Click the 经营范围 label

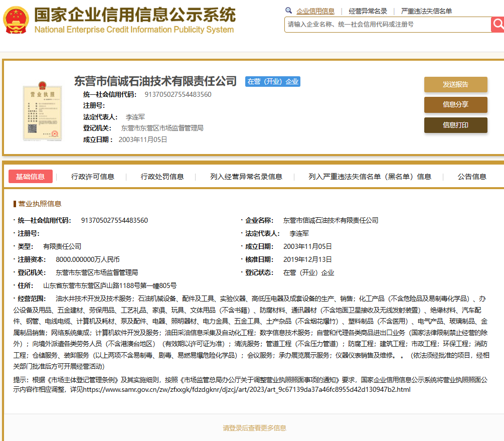tap(32, 299)
